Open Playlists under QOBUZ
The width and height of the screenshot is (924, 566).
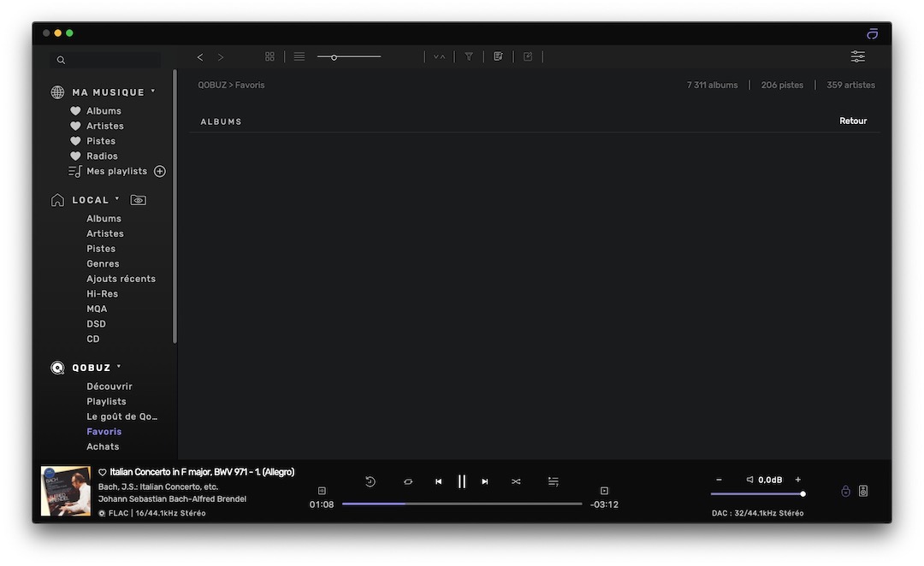click(106, 402)
